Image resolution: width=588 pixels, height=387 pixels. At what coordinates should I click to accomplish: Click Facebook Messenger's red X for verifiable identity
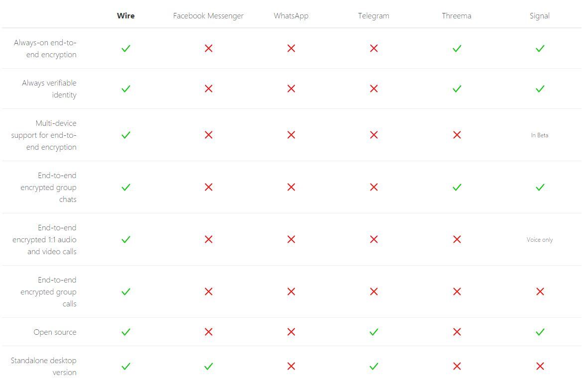(209, 89)
